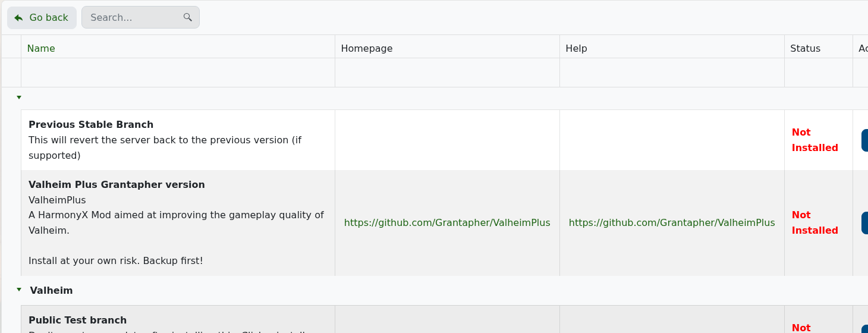Image resolution: width=868 pixels, height=333 pixels.
Task: Click the magnifier search icon
Action: [x=188, y=17]
